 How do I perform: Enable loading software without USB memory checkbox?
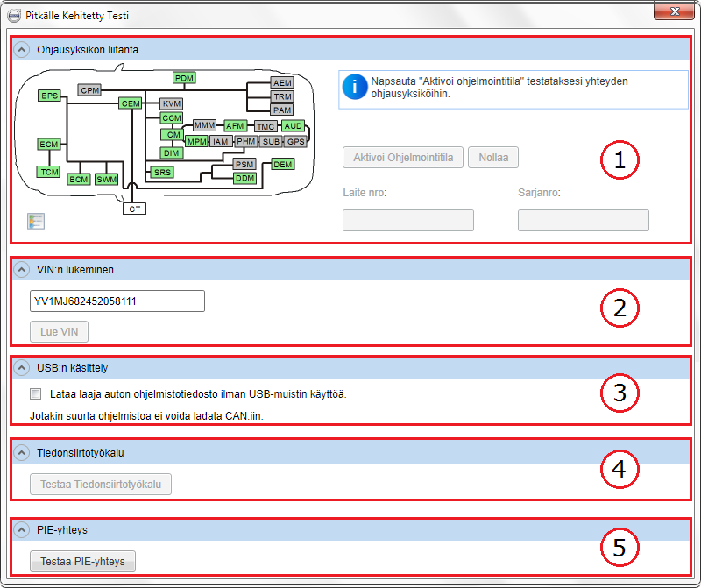pyautogui.click(x=35, y=394)
